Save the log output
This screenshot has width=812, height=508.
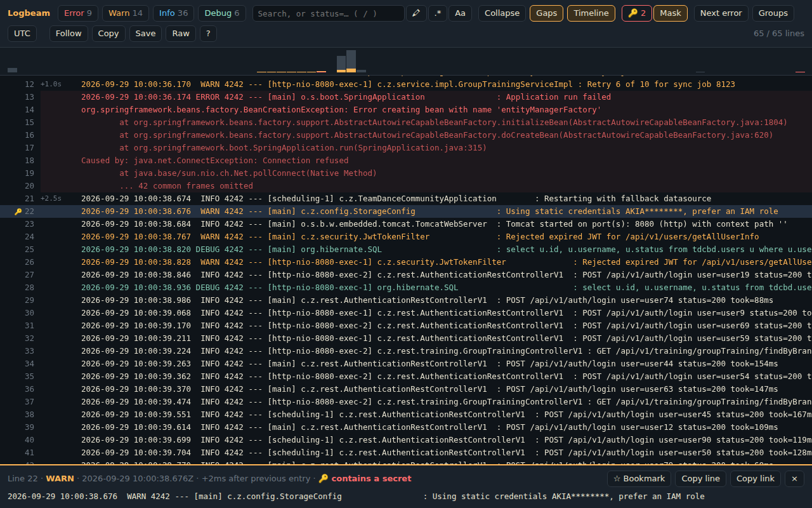145,34
